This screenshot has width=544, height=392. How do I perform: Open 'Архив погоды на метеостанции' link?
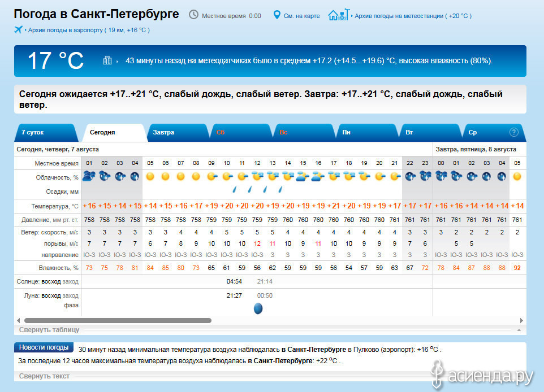click(413, 16)
